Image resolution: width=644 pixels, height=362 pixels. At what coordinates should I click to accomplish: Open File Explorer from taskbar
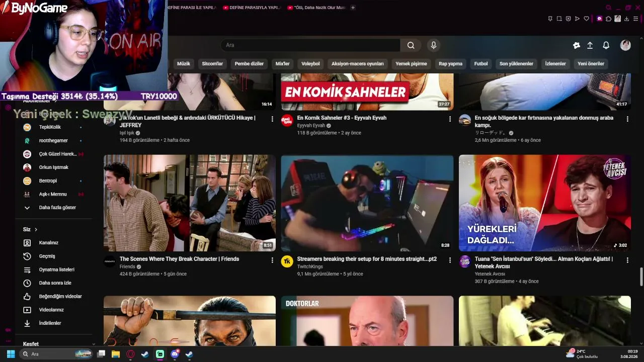pos(115,354)
